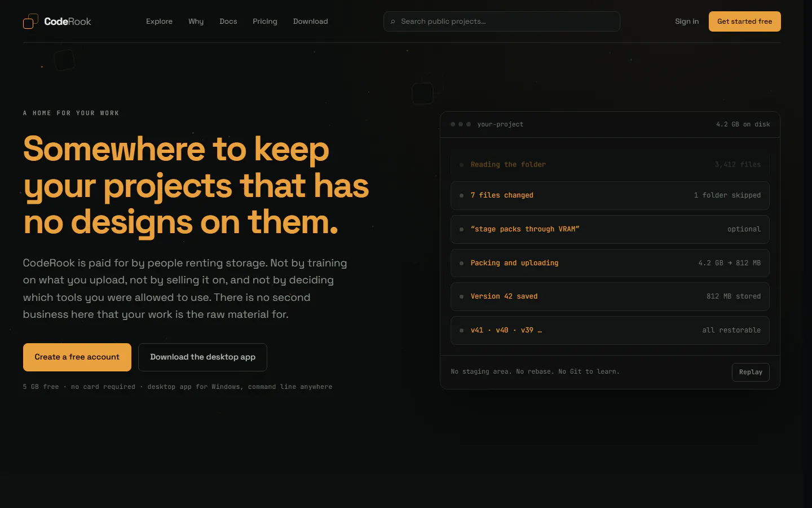Screen dimensions: 812x508
Task: Click the Sign in link
Action: click(687, 21)
